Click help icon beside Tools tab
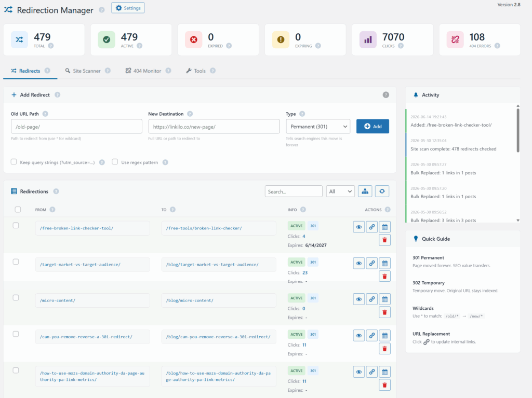This screenshot has height=398, width=532. coord(212,71)
